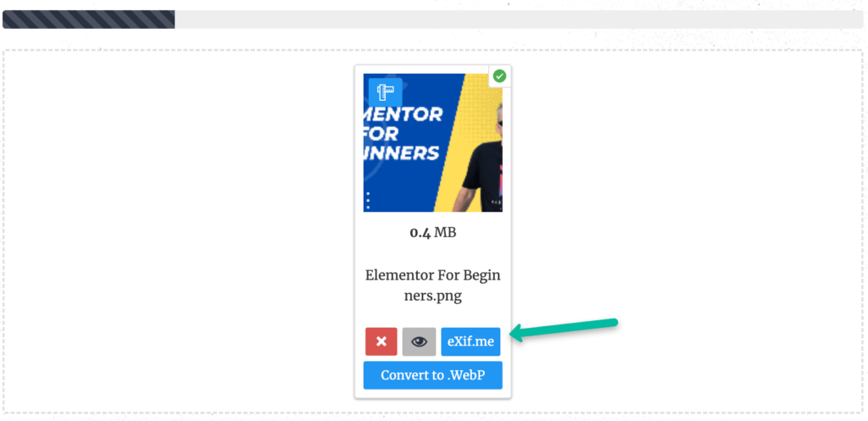Click Convert to .WebP
Viewport: 868px width, 421px height.
click(433, 375)
